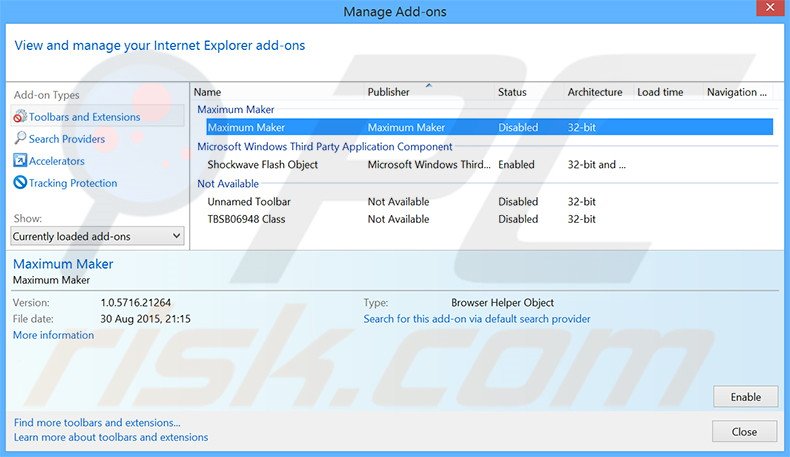Open the Accelerators add-on type
This screenshot has height=457, width=790.
56,161
